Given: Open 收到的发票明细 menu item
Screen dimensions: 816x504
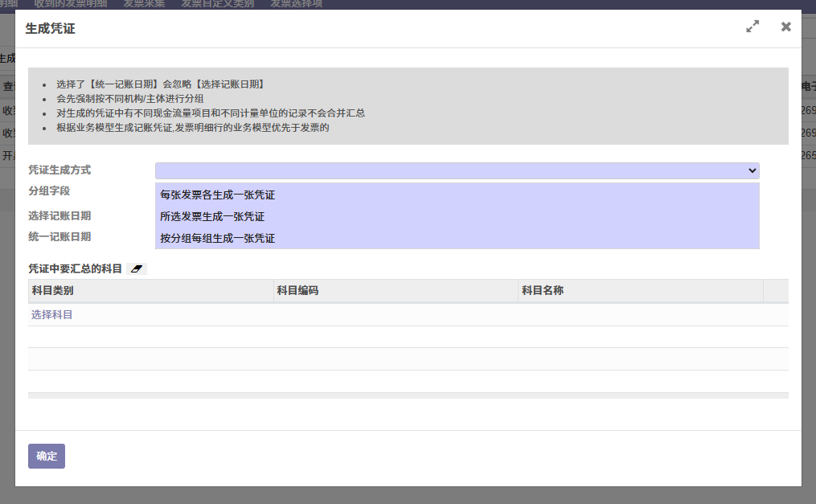Looking at the screenshot, I should click(x=71, y=4).
